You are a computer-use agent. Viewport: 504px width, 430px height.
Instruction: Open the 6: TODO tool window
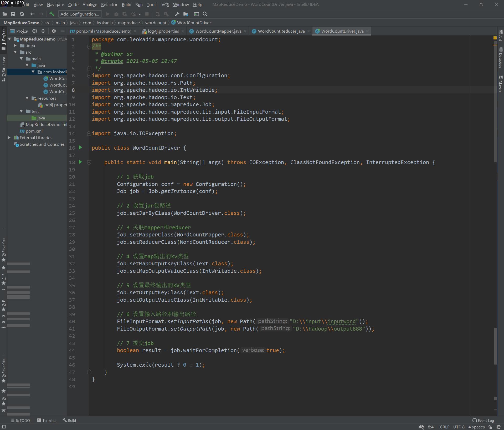[x=20, y=420]
